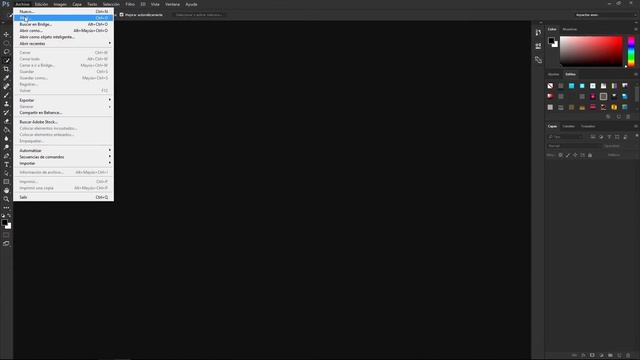Select the Zoom tool
640x360 pixels.
point(6,199)
